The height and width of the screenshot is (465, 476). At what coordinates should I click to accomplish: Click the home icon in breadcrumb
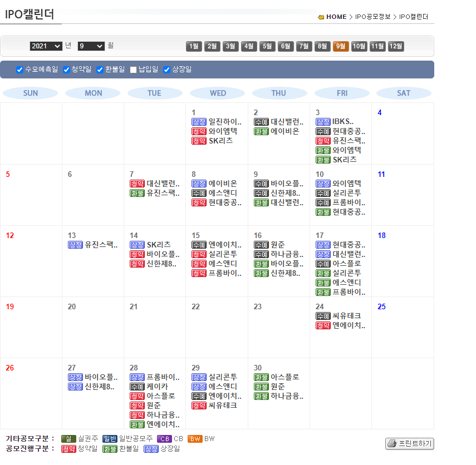(321, 17)
